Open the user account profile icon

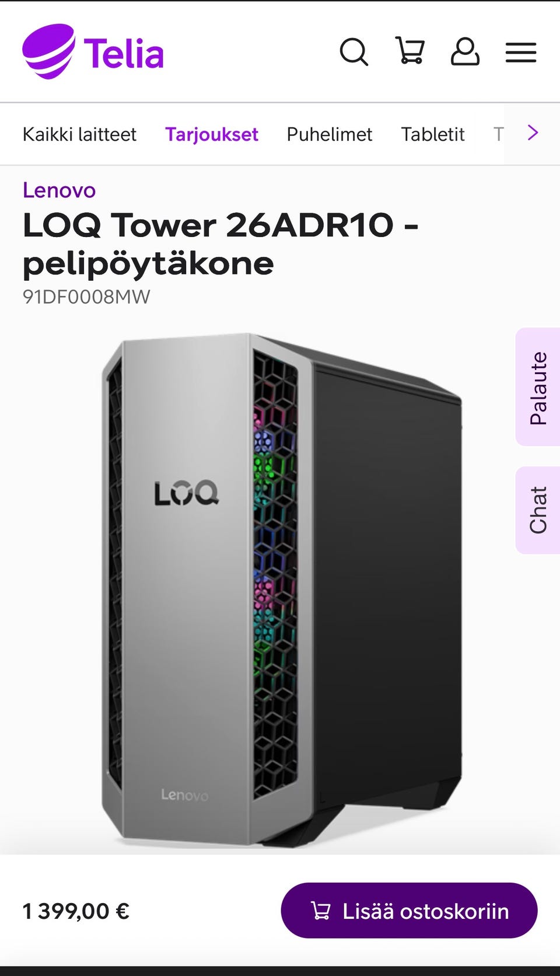pyautogui.click(x=465, y=52)
